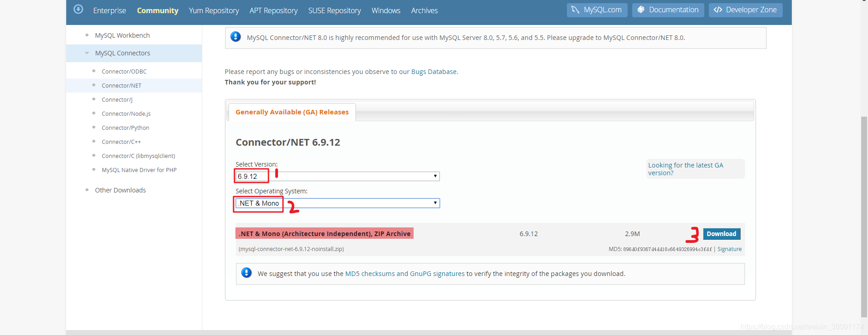The height and width of the screenshot is (335, 868).
Task: Click the Connector/NET 6.9.12 heading
Action: click(x=288, y=143)
